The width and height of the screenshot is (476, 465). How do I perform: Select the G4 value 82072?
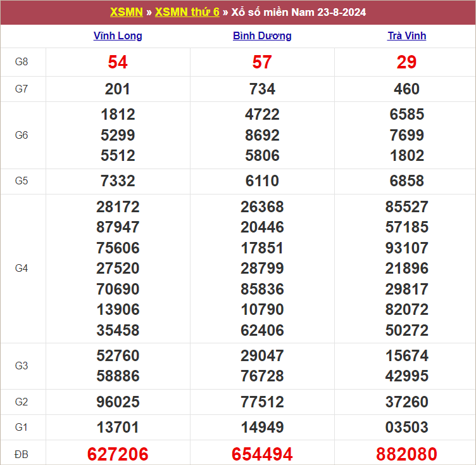(x=407, y=310)
